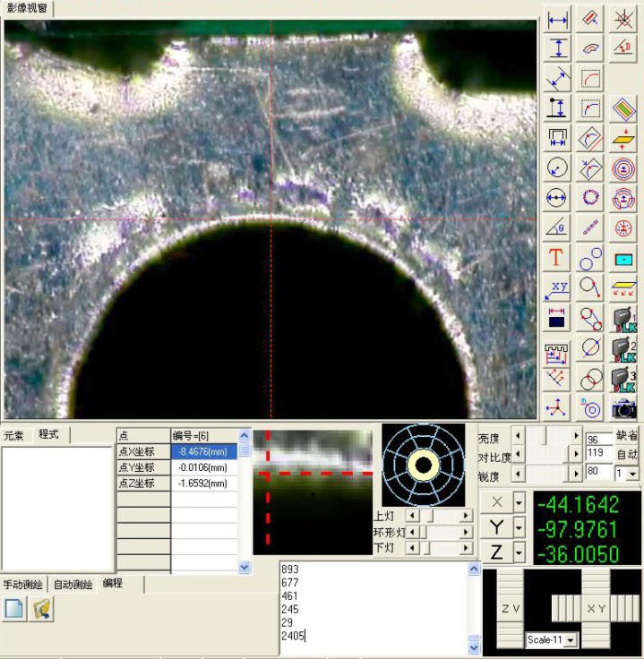Click the Y axis readout button
The image size is (644, 659).
[x=496, y=527]
